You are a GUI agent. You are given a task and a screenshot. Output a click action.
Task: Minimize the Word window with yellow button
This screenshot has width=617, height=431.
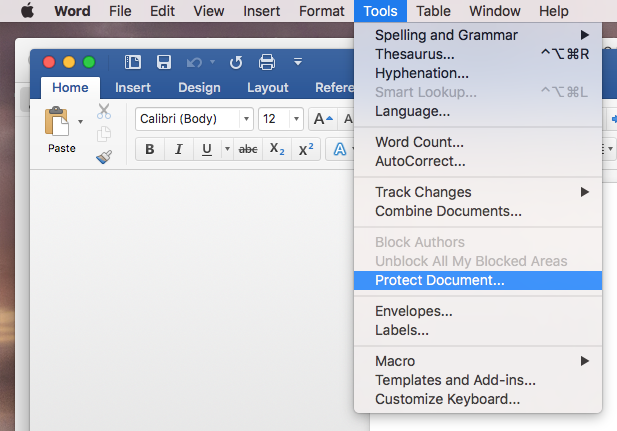[x=69, y=62]
